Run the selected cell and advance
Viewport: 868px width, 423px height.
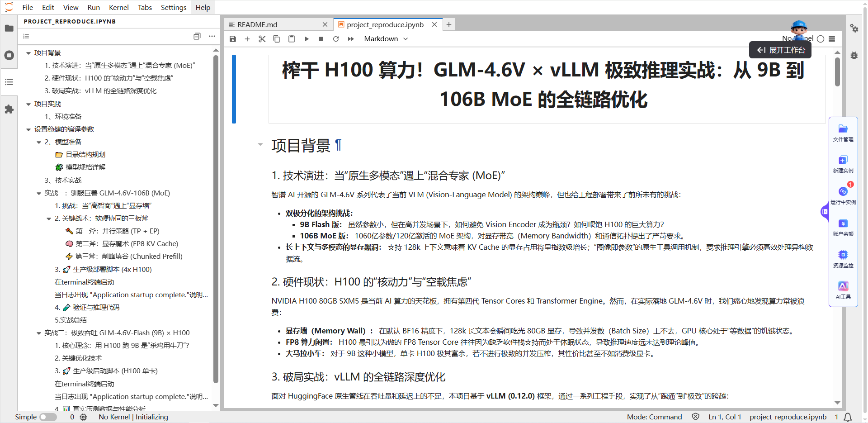tap(307, 39)
